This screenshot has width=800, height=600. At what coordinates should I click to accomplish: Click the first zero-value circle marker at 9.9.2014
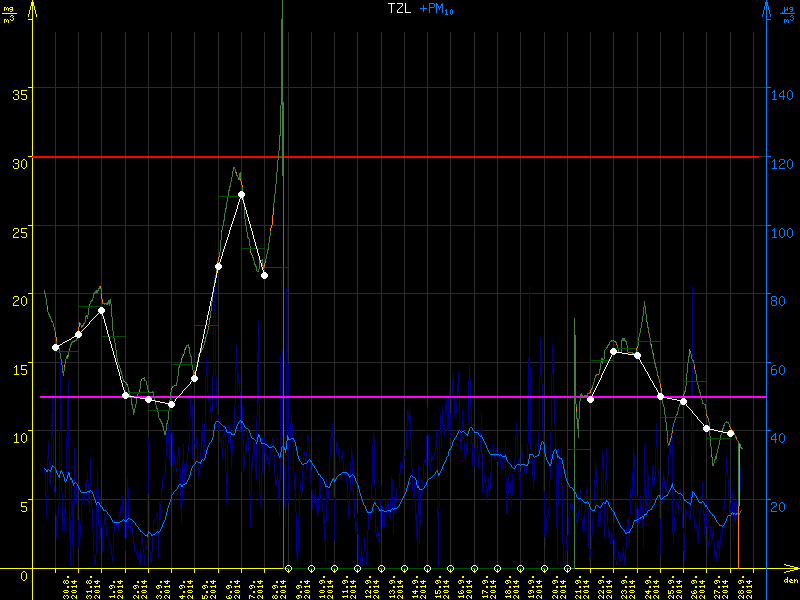(288, 568)
